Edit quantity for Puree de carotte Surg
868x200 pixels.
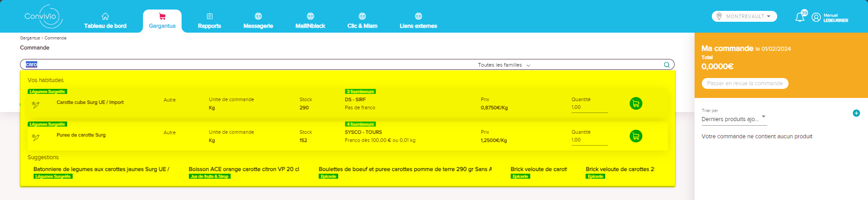(x=589, y=140)
